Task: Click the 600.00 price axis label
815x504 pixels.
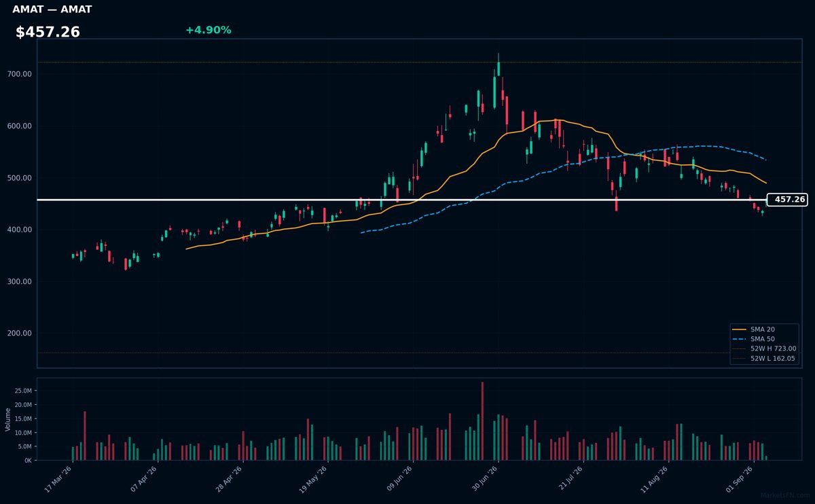Action: (20, 126)
